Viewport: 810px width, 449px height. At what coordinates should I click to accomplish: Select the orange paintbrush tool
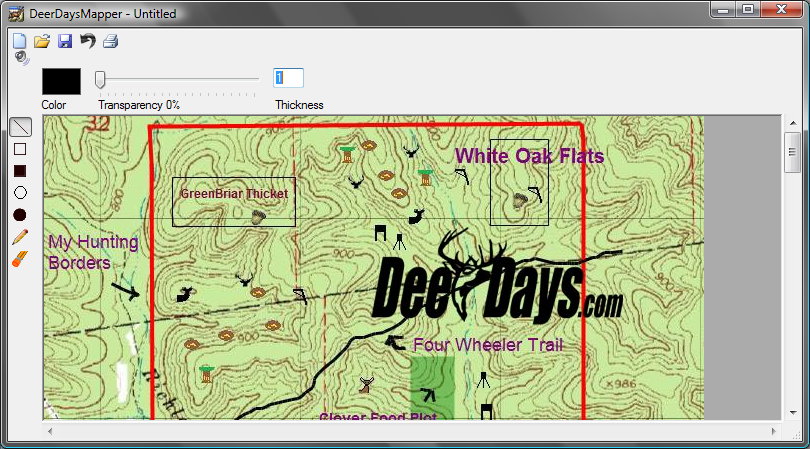(x=20, y=259)
